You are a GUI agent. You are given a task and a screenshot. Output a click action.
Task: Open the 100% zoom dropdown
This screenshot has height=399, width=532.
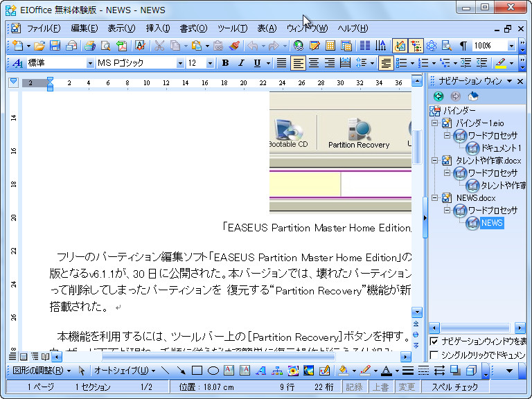tap(511, 46)
